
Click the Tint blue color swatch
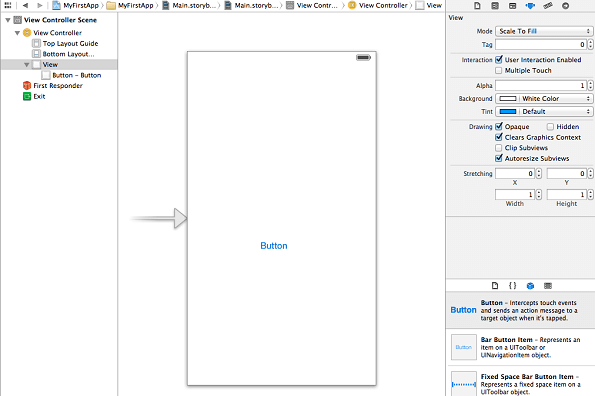click(x=508, y=112)
